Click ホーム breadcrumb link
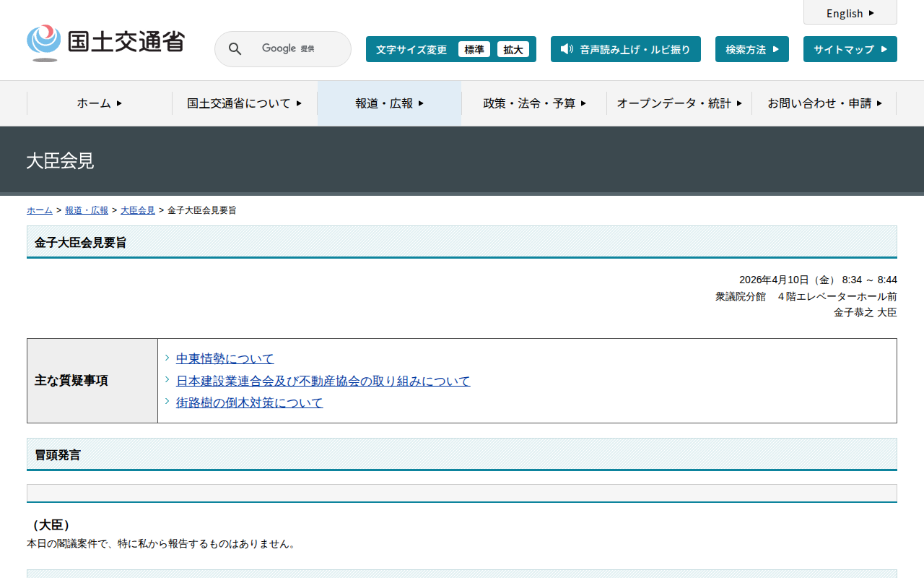The image size is (924, 578). [x=40, y=210]
